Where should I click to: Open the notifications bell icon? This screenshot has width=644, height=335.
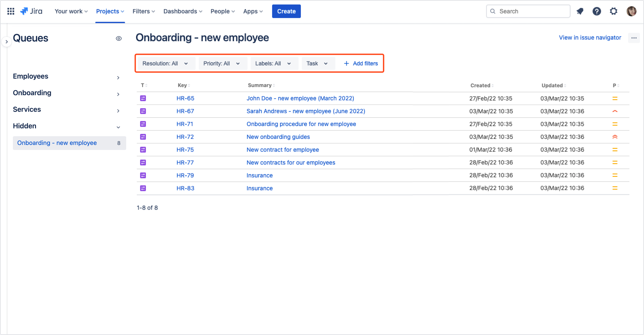pyautogui.click(x=580, y=11)
